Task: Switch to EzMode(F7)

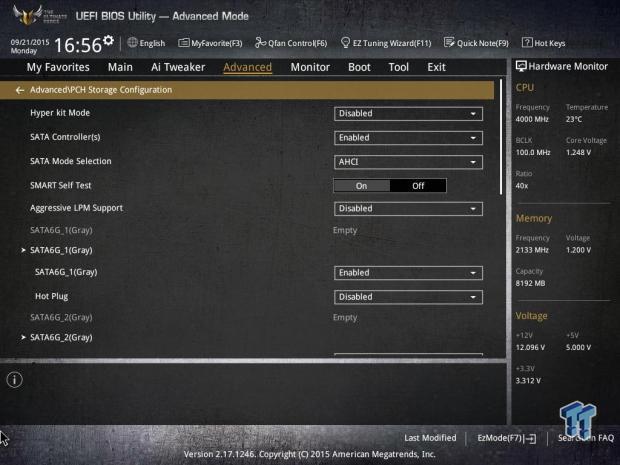Action: tap(506, 438)
